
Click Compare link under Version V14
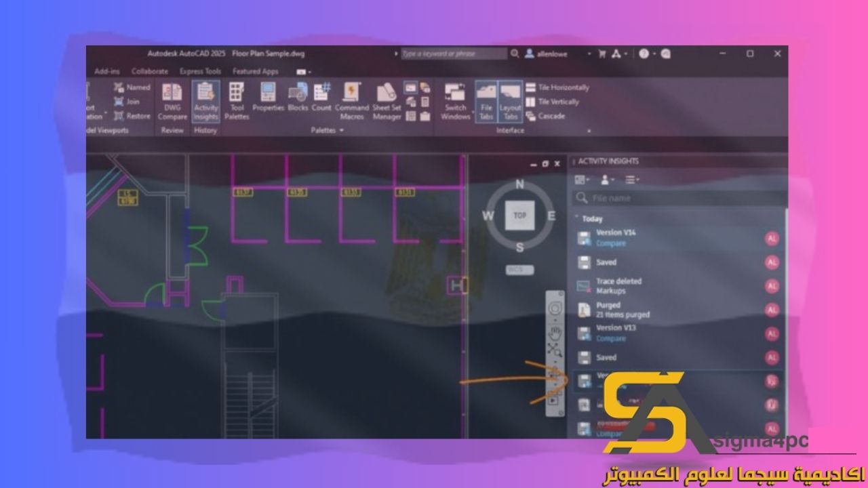pos(611,243)
